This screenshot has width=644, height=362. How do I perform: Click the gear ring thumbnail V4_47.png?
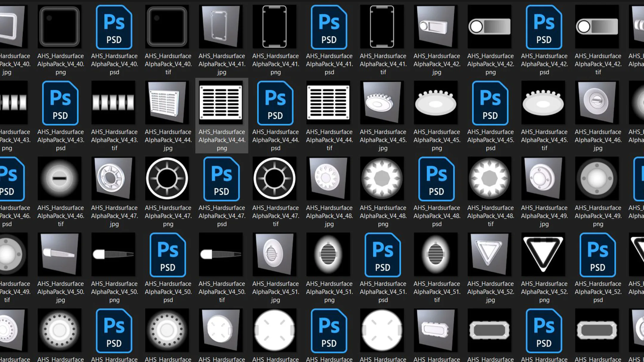click(x=167, y=179)
